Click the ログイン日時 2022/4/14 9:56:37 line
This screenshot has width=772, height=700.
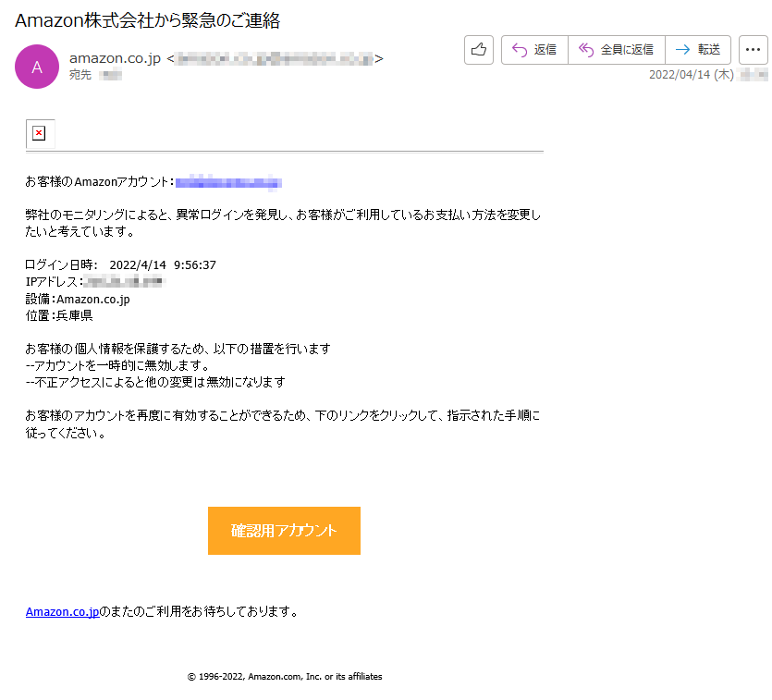(x=120, y=264)
